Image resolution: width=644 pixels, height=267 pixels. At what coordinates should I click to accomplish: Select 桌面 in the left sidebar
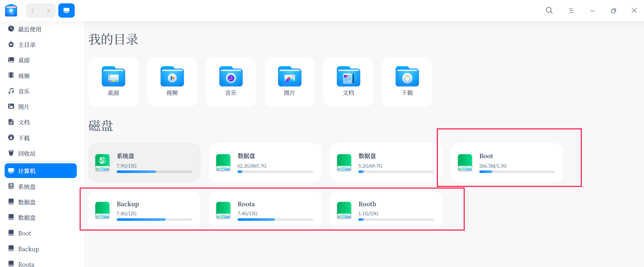41,60
